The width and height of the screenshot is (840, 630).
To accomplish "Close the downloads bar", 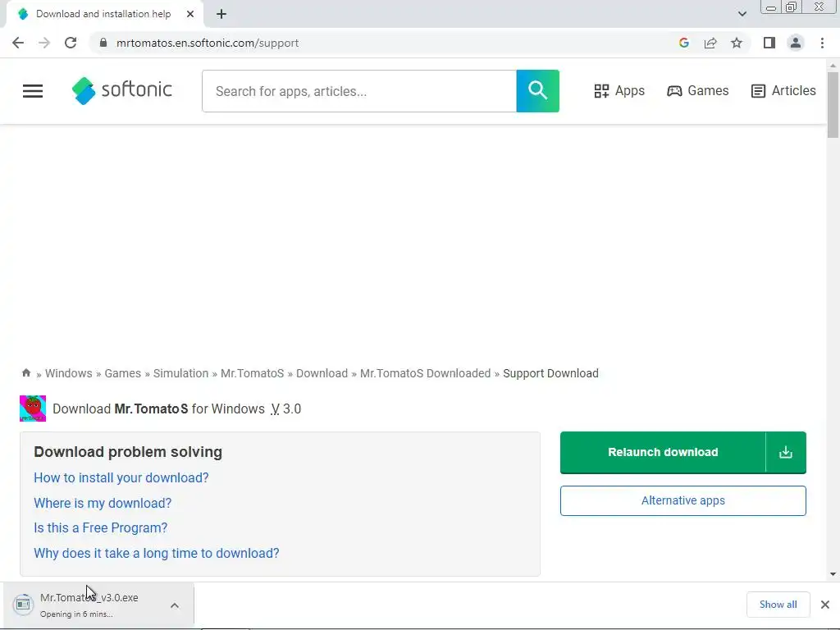I will tap(825, 605).
